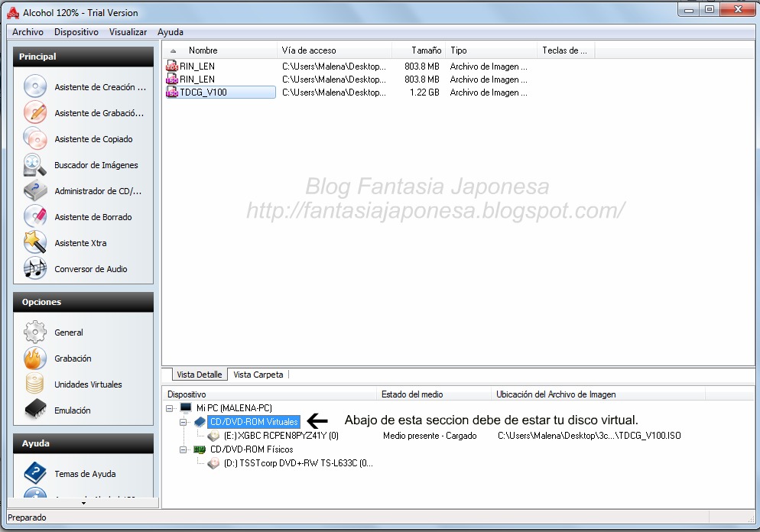Click the Asistente de Copiado link

coord(93,139)
